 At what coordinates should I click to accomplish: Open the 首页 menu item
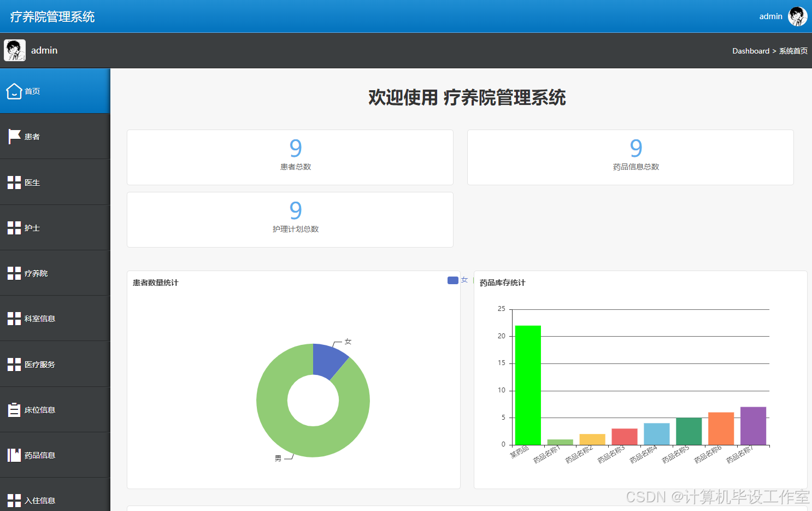tap(55, 91)
